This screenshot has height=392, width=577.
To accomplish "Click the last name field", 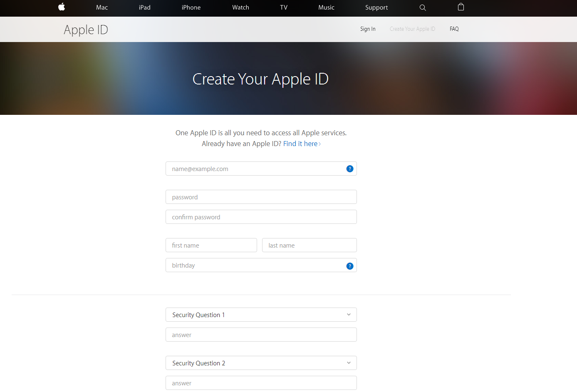I will (x=310, y=245).
